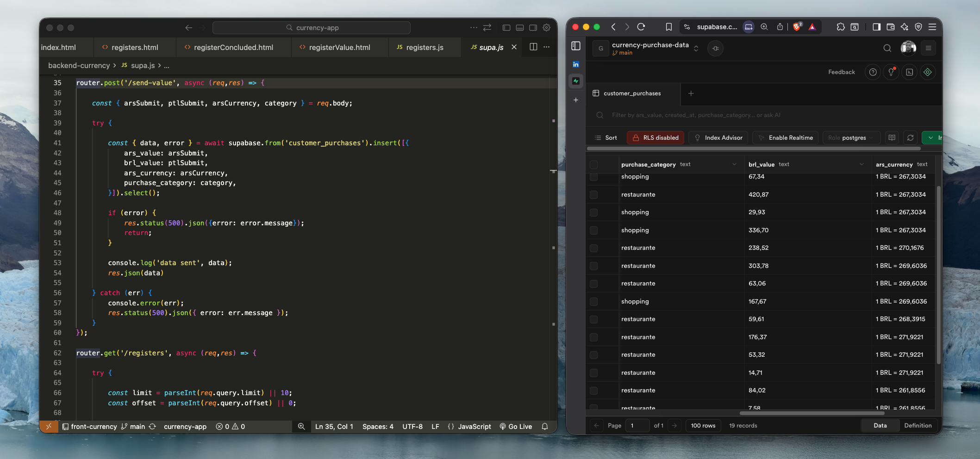Open purchase_category column dropdown arrow
Image resolution: width=980 pixels, height=459 pixels.
734,164
